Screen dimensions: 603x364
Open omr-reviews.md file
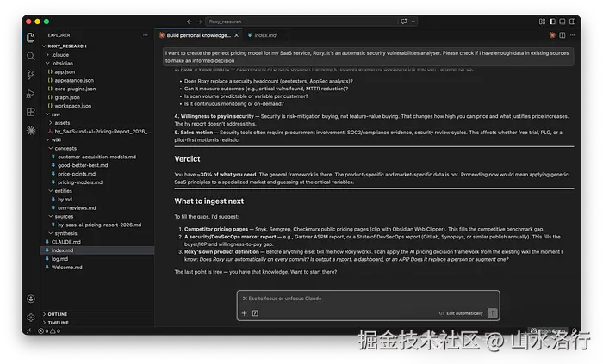click(97, 207)
